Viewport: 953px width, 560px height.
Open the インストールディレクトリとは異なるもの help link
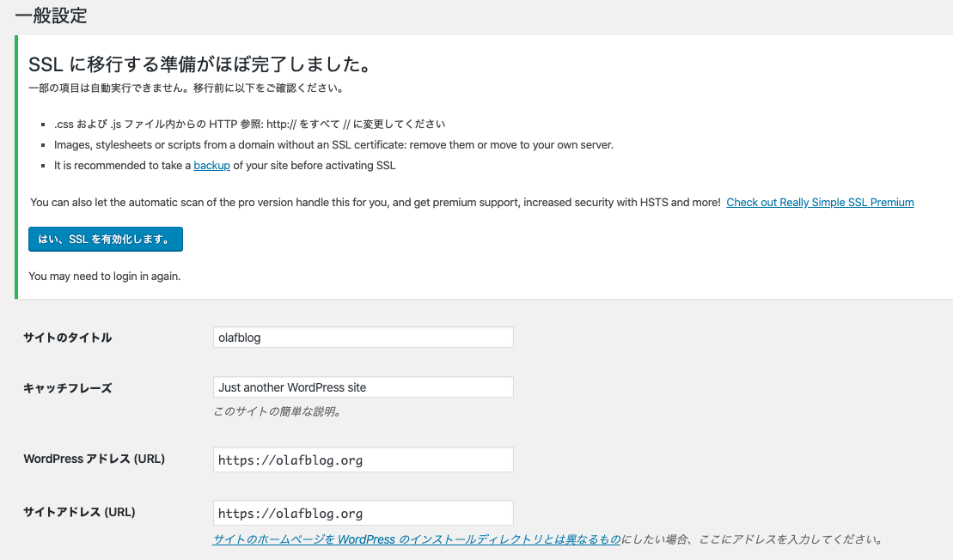417,539
